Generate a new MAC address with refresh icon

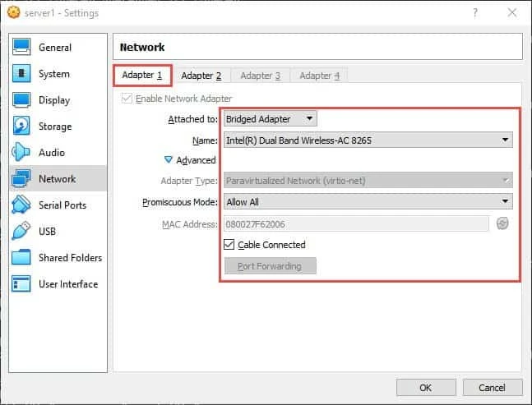(x=502, y=223)
